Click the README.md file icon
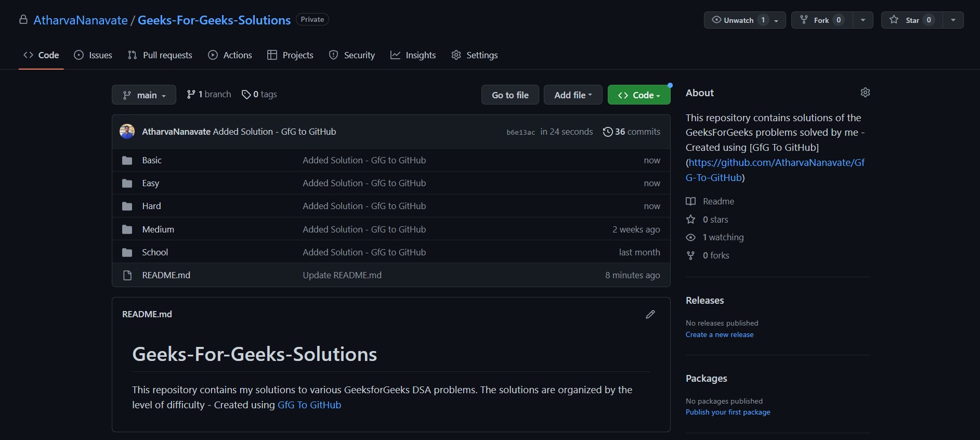 (127, 275)
